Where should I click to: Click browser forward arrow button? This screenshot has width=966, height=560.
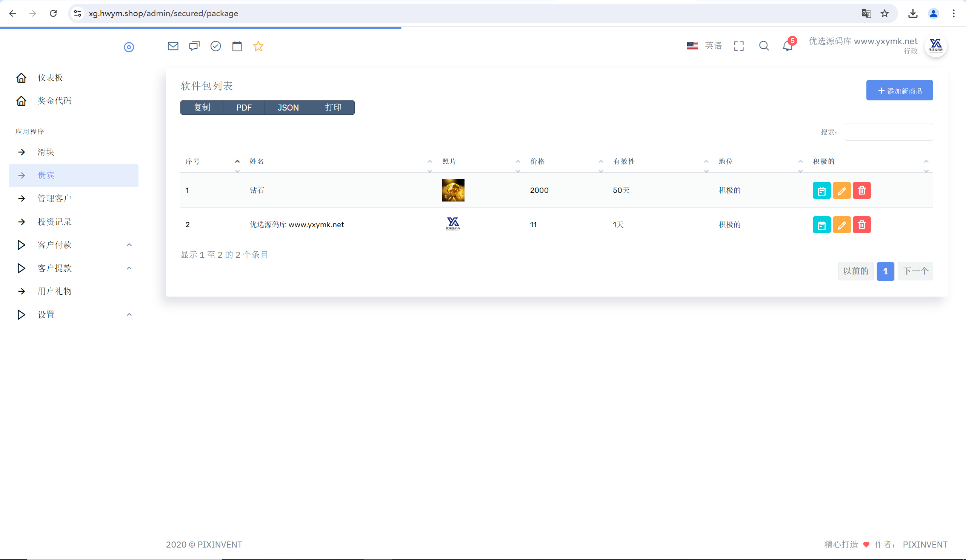point(32,14)
